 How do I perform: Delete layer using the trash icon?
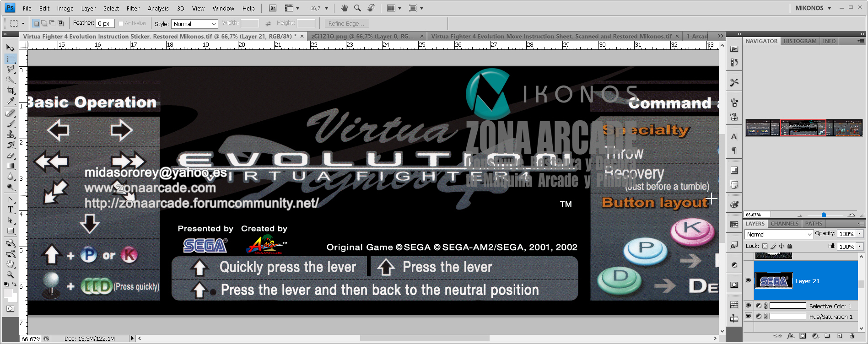click(x=852, y=336)
